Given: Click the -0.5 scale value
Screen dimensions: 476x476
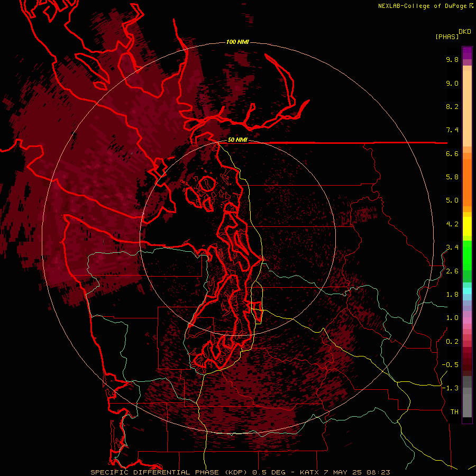Looking at the screenshot, I should 450,365.
